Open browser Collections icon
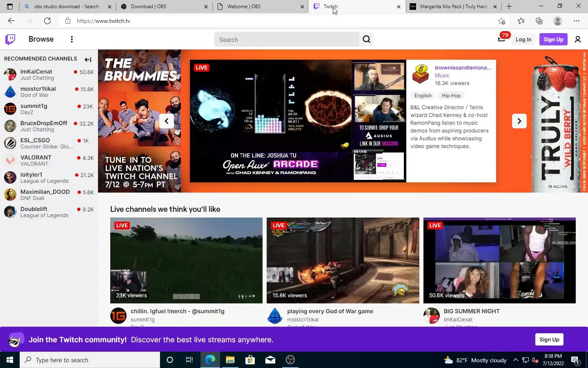 pos(539,21)
